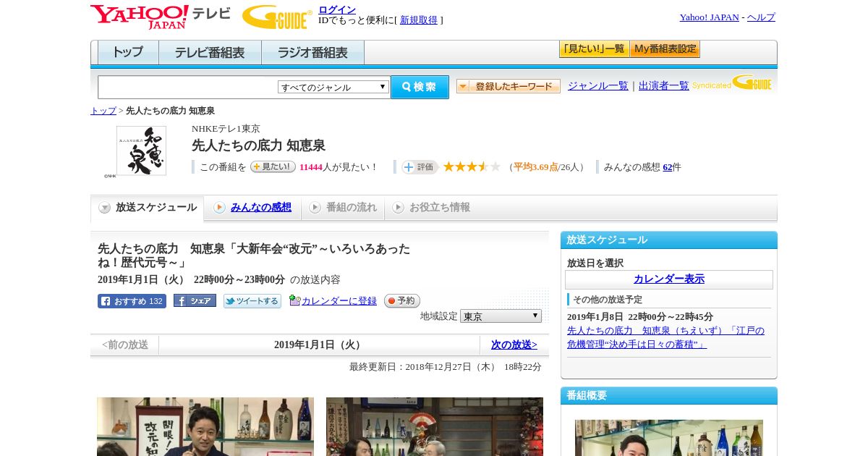
Task: Select the 放送スケジュール tab
Action: coord(148,208)
